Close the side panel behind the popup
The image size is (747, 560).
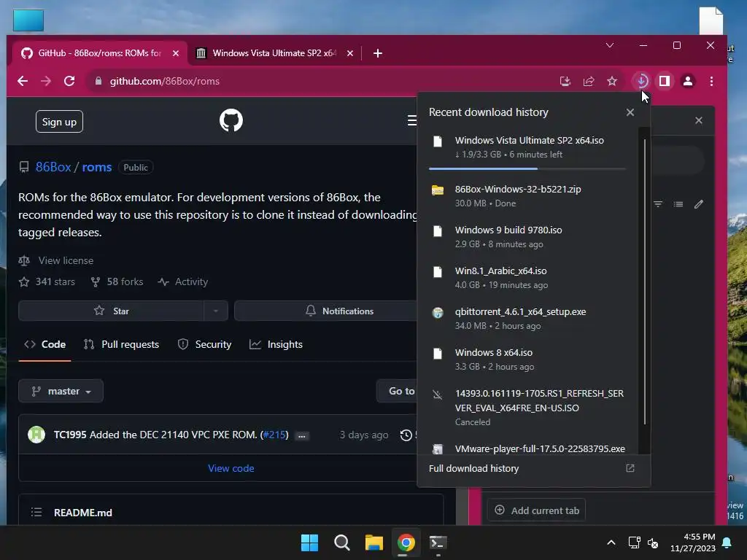click(699, 120)
